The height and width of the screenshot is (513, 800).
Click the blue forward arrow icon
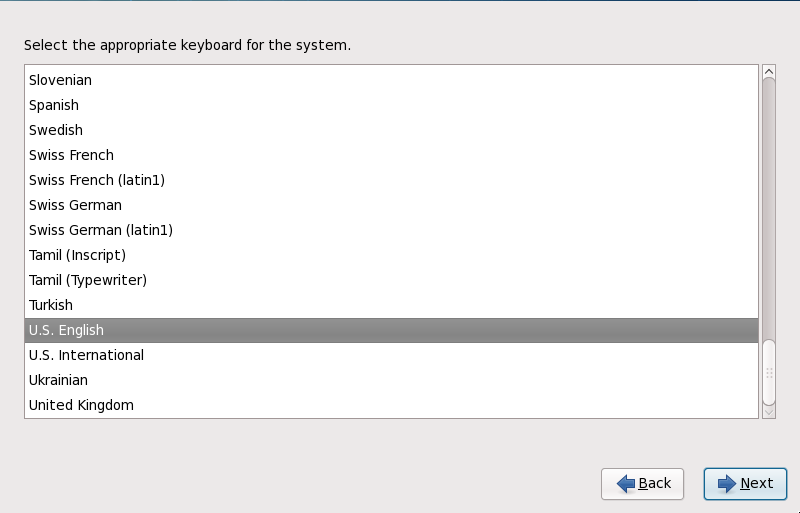(x=727, y=484)
